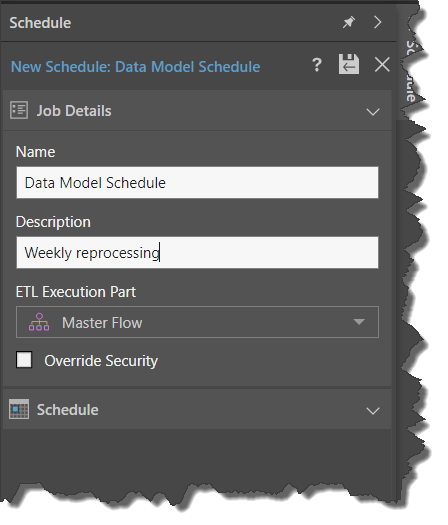The width and height of the screenshot is (448, 525).
Task: Enable the Override Security checkbox
Action: [x=24, y=360]
